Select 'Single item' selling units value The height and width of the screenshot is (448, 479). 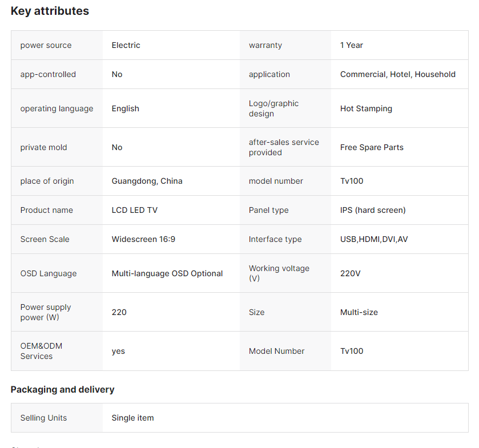coord(132,418)
